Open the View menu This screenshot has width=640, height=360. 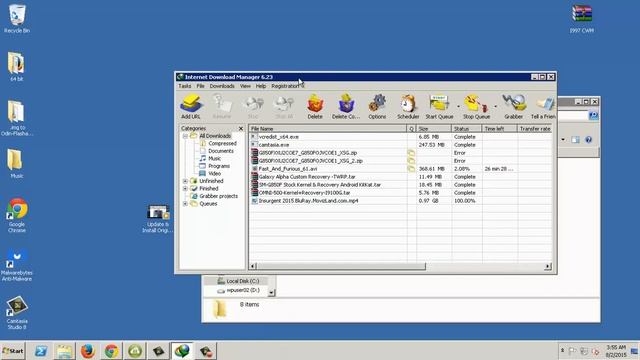point(245,86)
